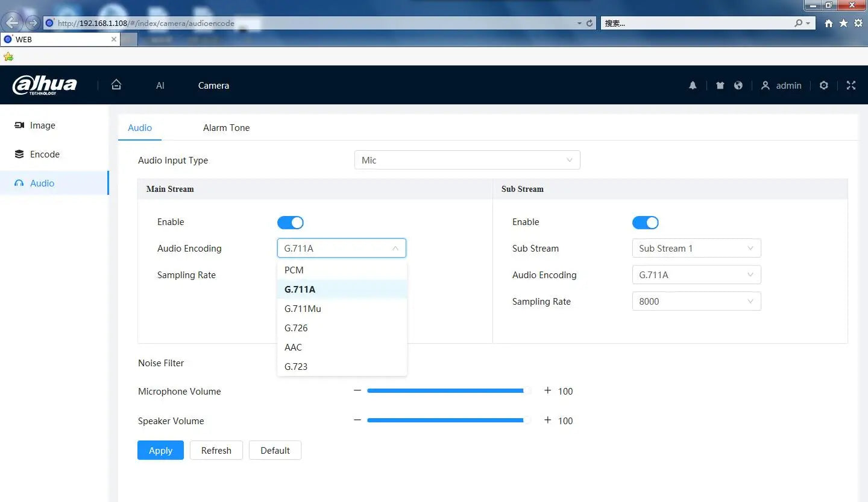Click the browser refresh icon in address bar

590,24
